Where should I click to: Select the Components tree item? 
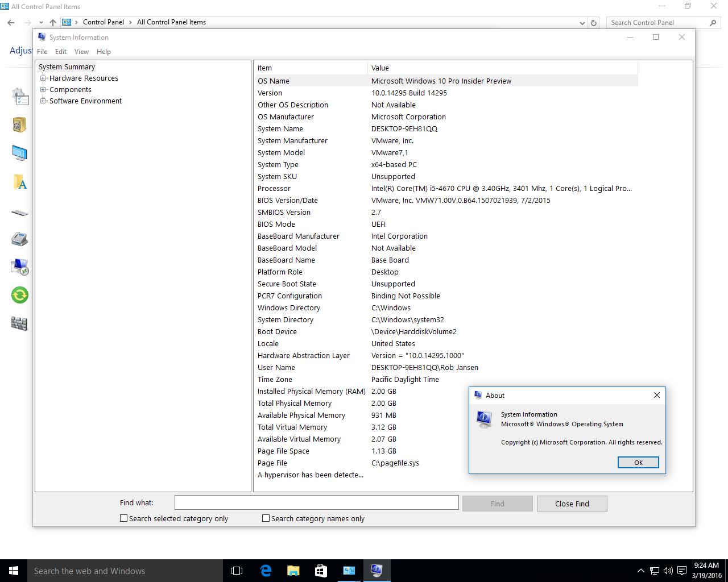coord(70,90)
